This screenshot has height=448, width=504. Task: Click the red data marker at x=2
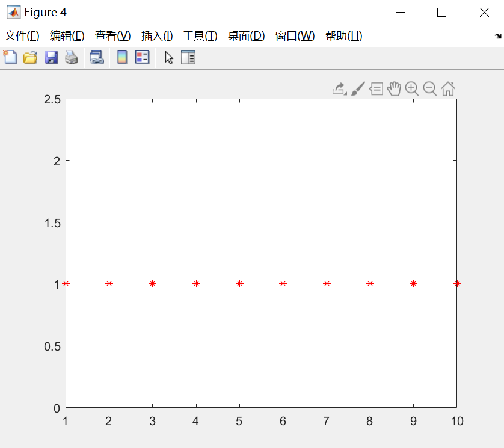click(109, 283)
